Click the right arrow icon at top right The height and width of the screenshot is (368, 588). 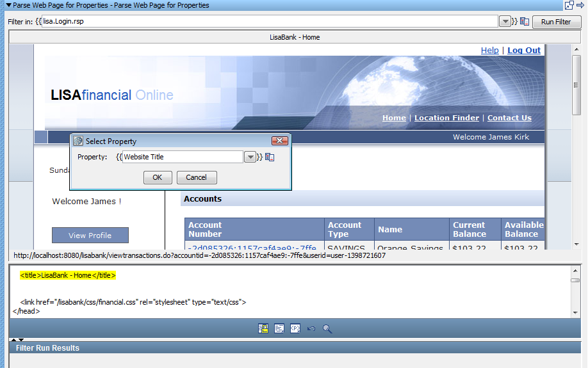(580, 5)
